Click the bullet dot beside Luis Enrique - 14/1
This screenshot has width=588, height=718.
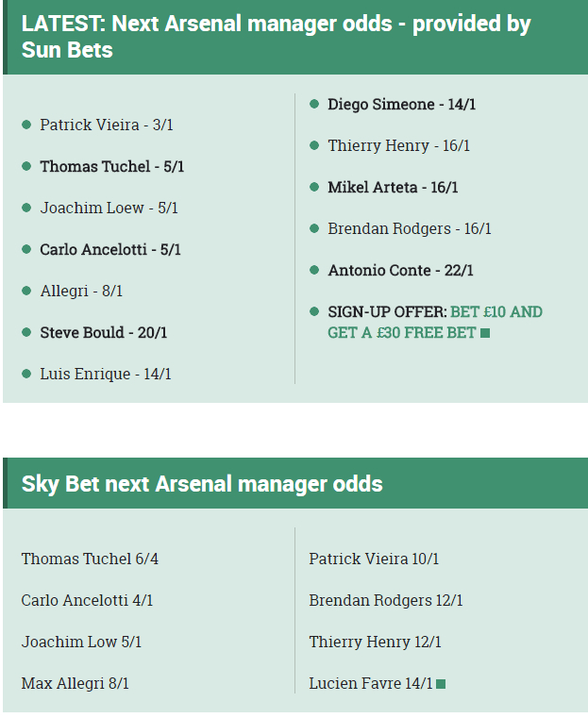point(26,374)
